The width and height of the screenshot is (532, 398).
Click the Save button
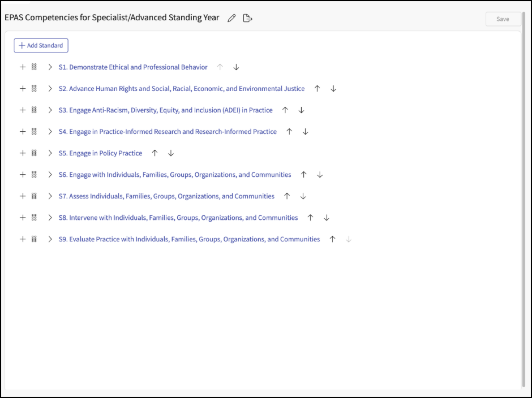(503, 19)
